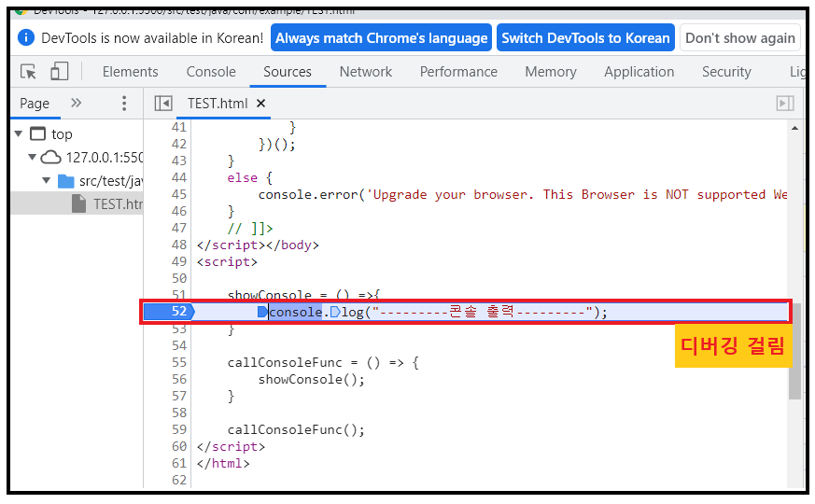Click the top frame label in tree
The height and width of the screenshot is (504, 815).
[x=62, y=134]
